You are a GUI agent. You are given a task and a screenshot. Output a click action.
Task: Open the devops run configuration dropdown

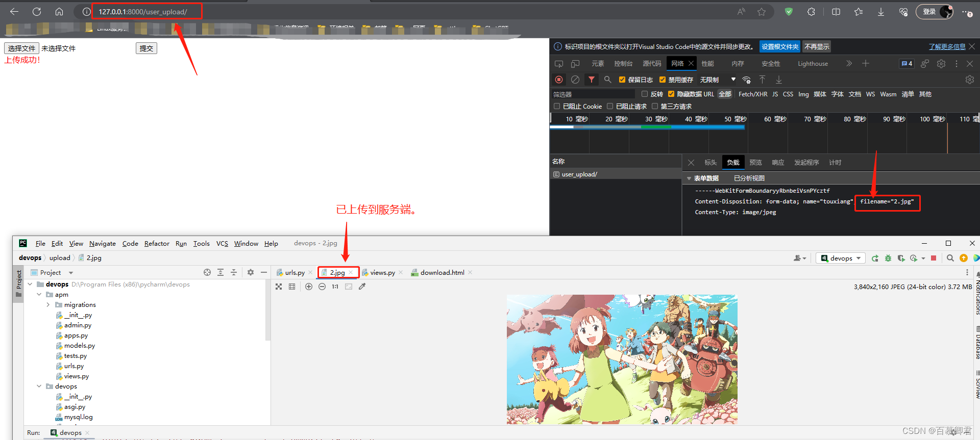click(841, 258)
